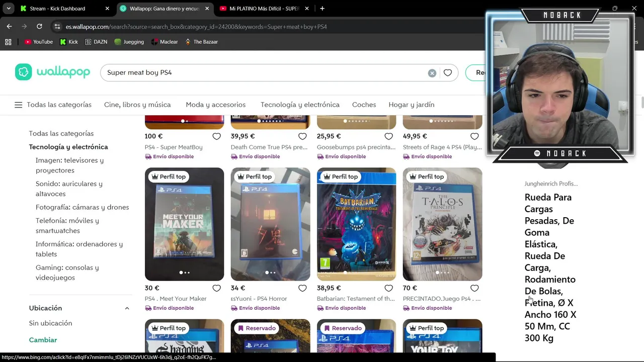Select Todas las categorías in sidebar

pyautogui.click(x=61, y=133)
